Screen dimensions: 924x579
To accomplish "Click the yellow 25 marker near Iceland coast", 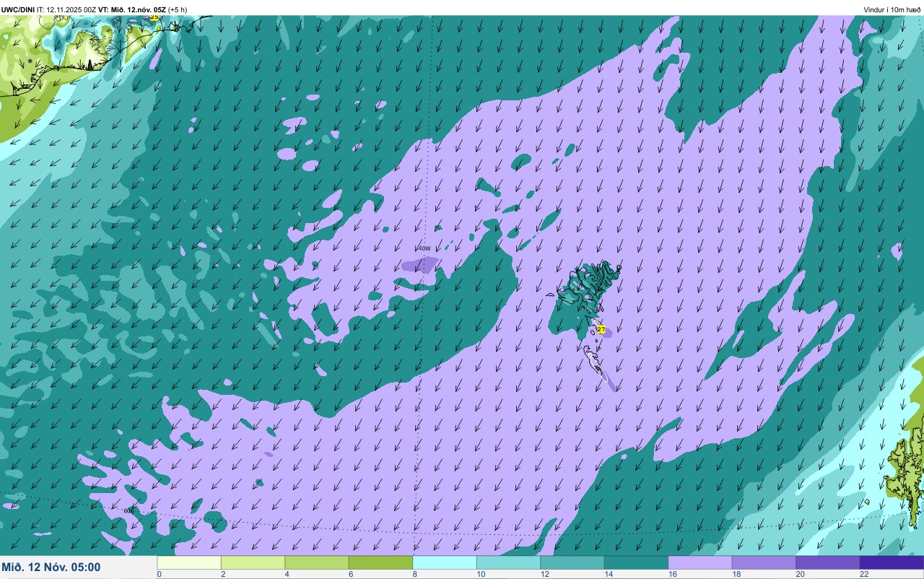I will (x=154, y=17).
